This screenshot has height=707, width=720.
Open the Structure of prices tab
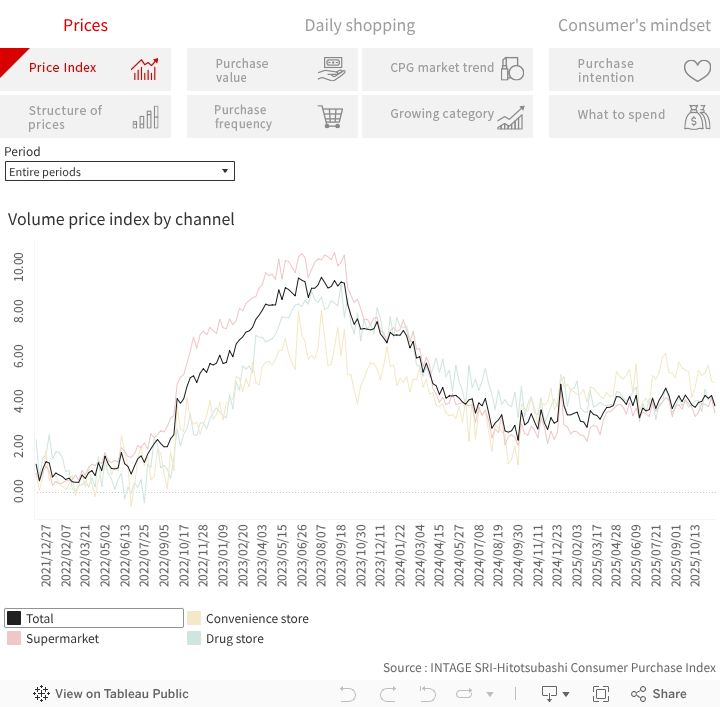85,117
